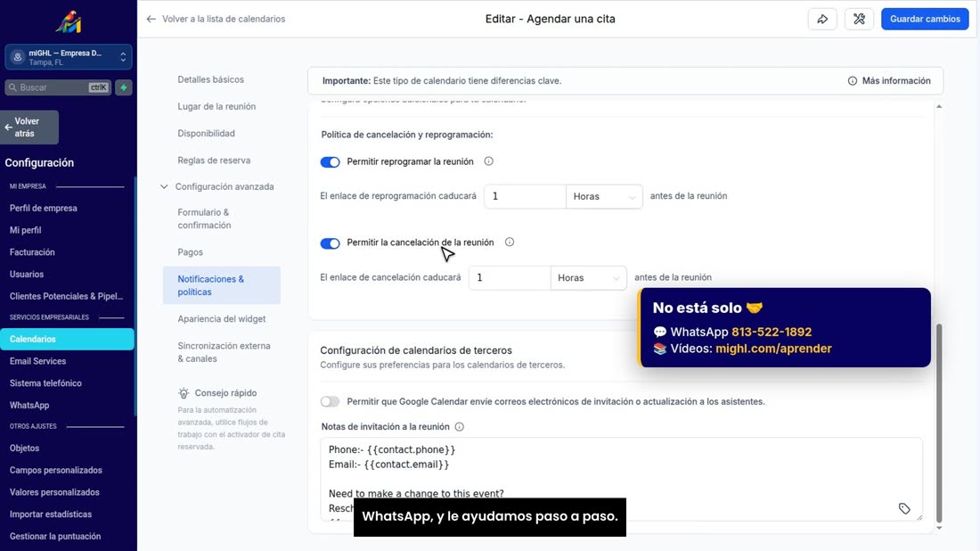This screenshot has height=551, width=980.
Task: Click Volver atrás button in sidebar
Action: tap(29, 127)
